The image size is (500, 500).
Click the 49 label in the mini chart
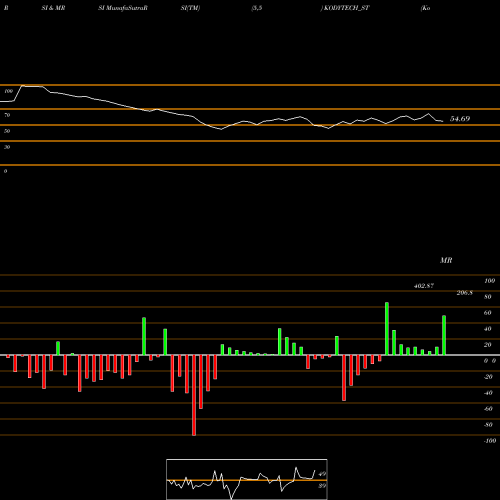(x=322, y=474)
